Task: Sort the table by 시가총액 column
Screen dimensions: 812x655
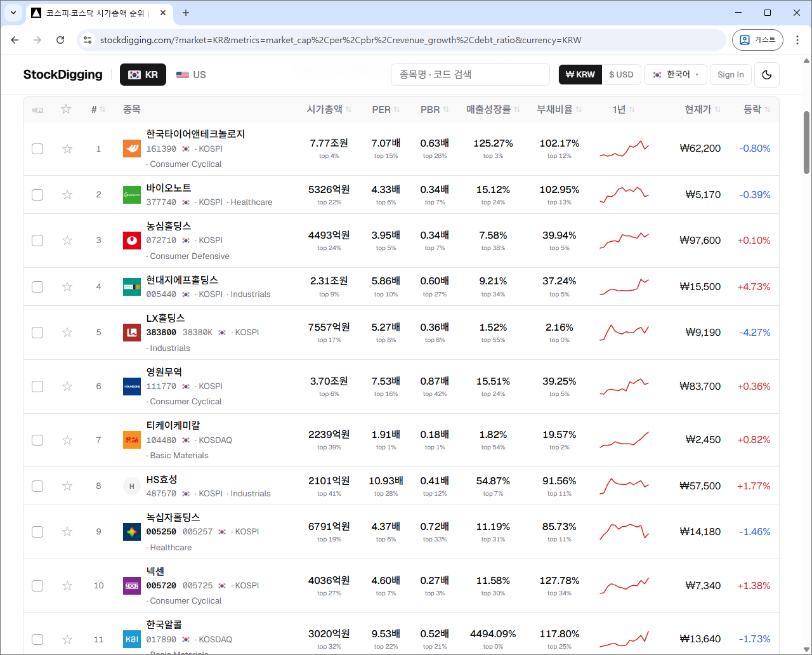Action: click(329, 109)
